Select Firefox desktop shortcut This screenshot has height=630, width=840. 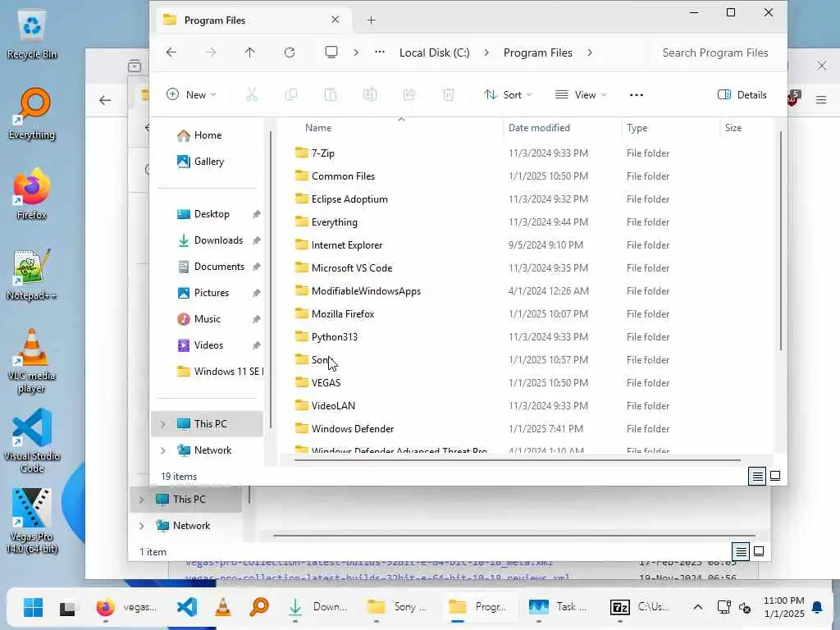(x=32, y=194)
